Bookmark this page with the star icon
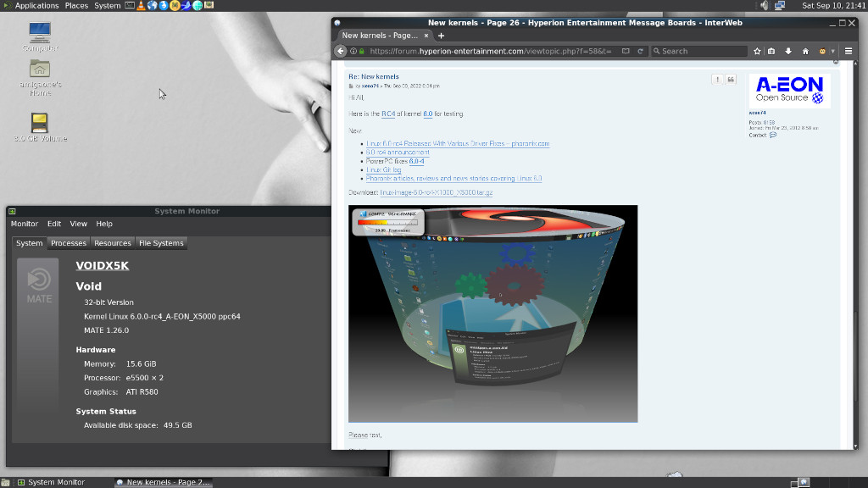 (757, 51)
